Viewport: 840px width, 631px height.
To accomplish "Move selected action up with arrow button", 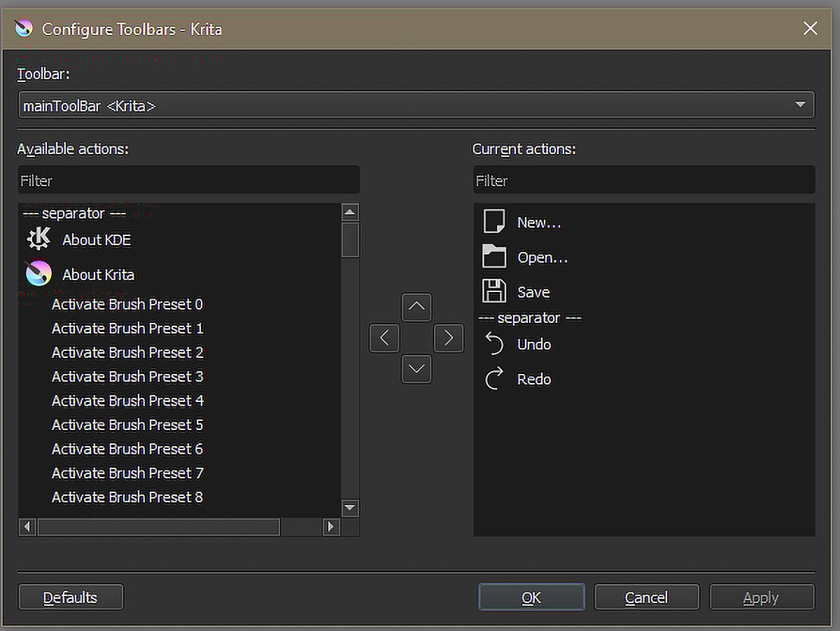I will click(x=416, y=307).
